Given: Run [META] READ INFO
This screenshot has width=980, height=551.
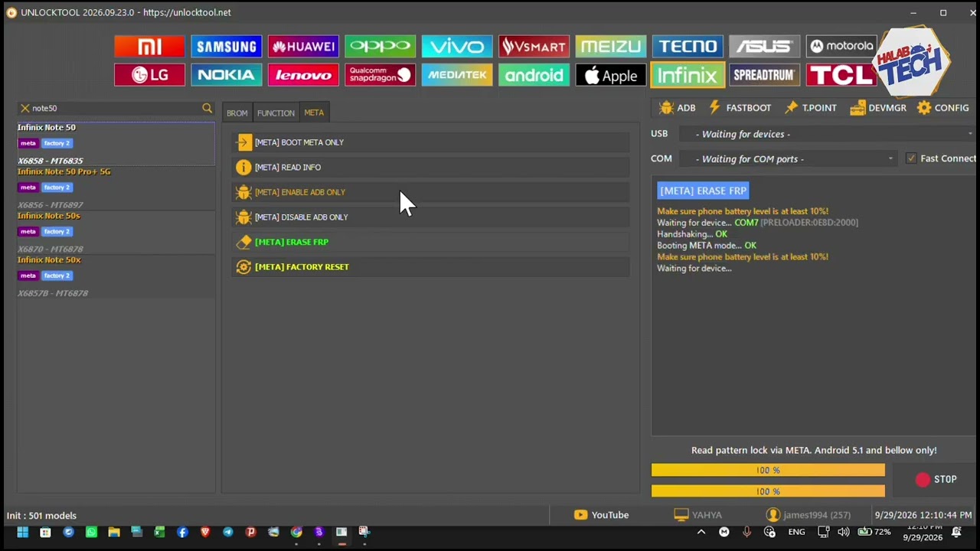Looking at the screenshot, I should 431,168.
